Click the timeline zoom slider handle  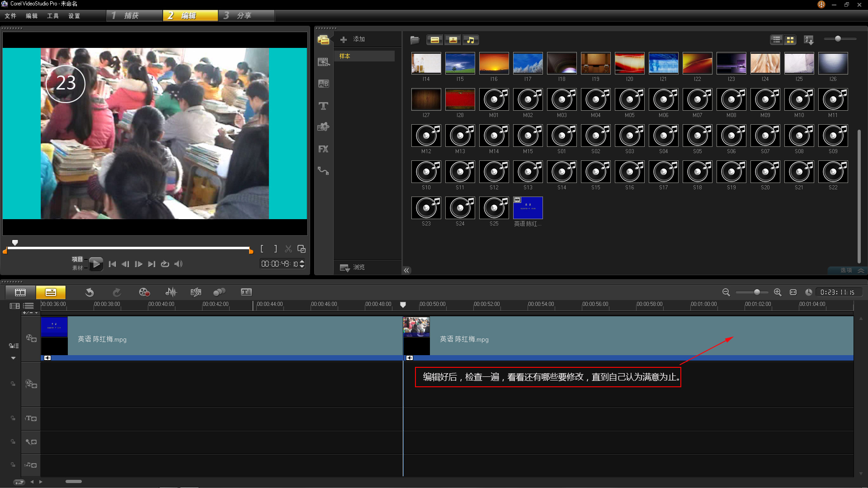pos(757,292)
